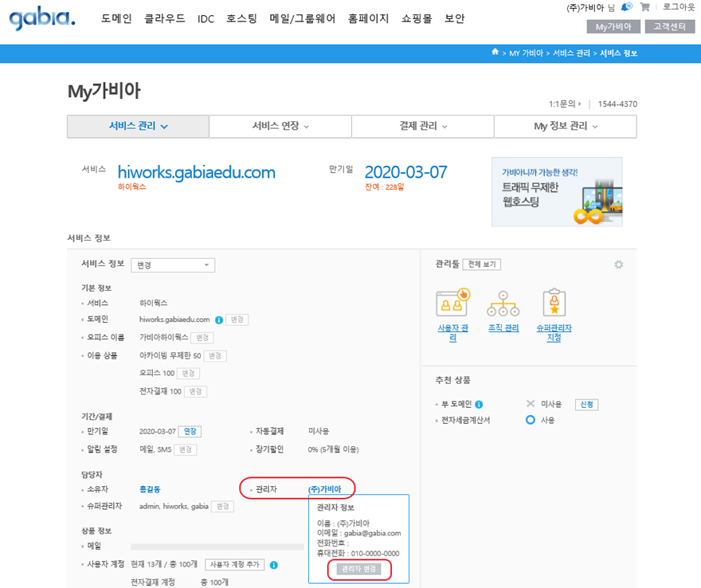Open the 서비스 정보 변경 dropdown
This screenshot has width=701, height=588.
[x=173, y=265]
